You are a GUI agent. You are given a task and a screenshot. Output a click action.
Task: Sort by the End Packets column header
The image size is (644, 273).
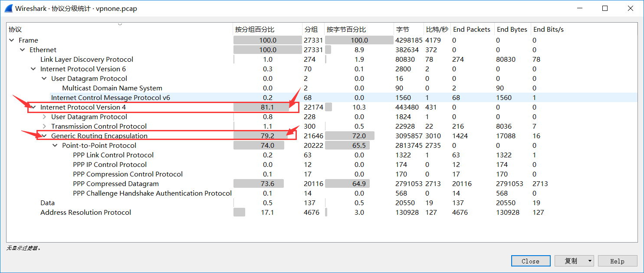(x=471, y=30)
